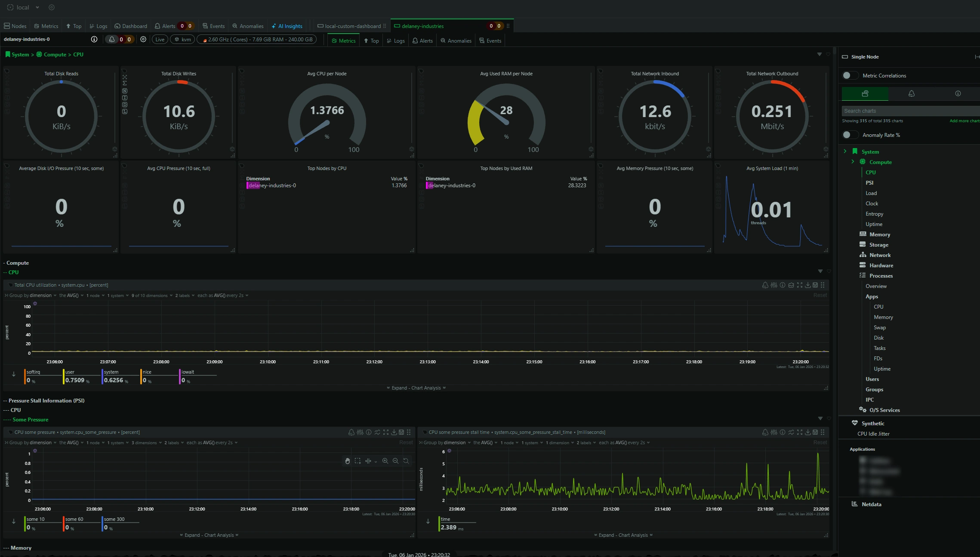
Task: Expand the Total CPU utilization chart to fullscreen
Action: [x=799, y=285]
